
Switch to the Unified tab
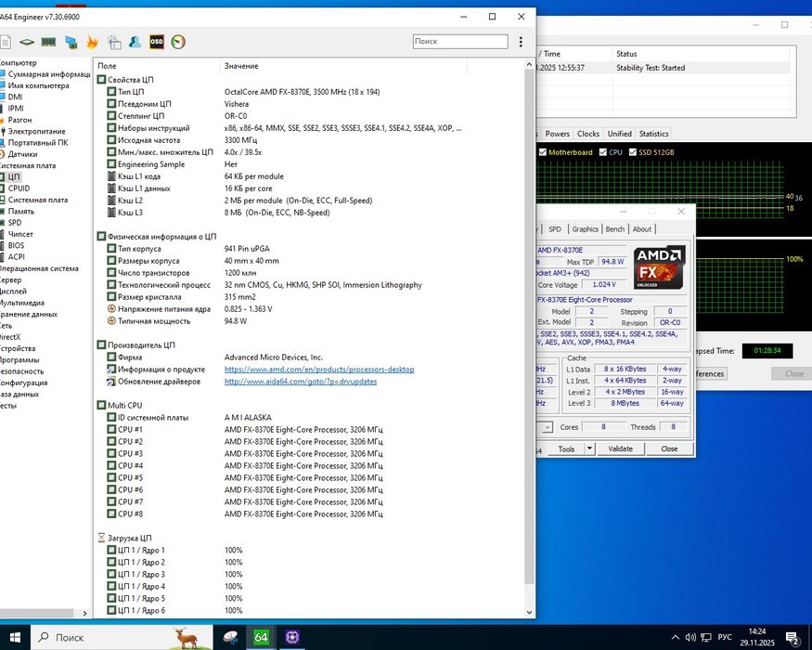point(619,134)
